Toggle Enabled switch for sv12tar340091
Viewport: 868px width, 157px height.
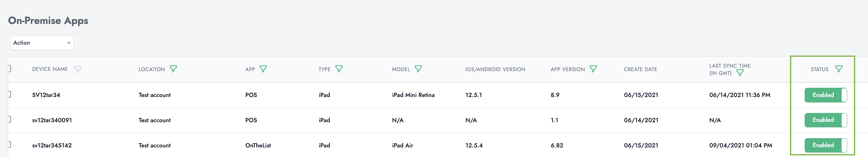825,120
